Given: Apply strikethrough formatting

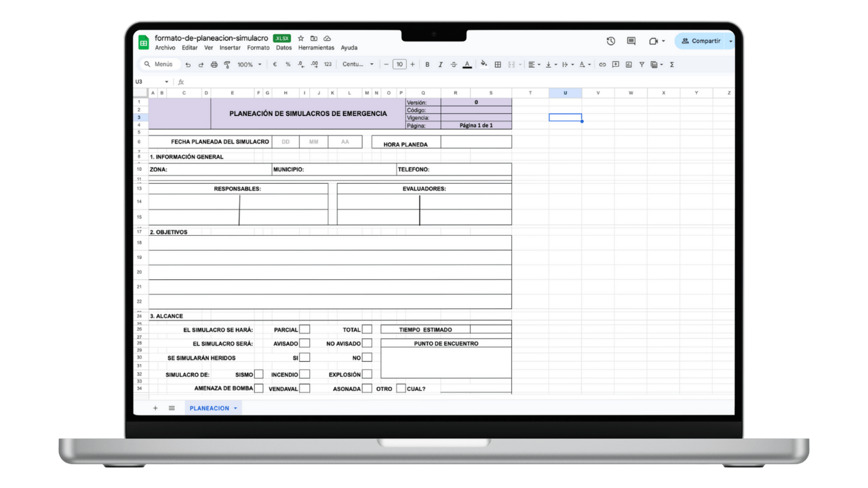Looking at the screenshot, I should [x=453, y=64].
